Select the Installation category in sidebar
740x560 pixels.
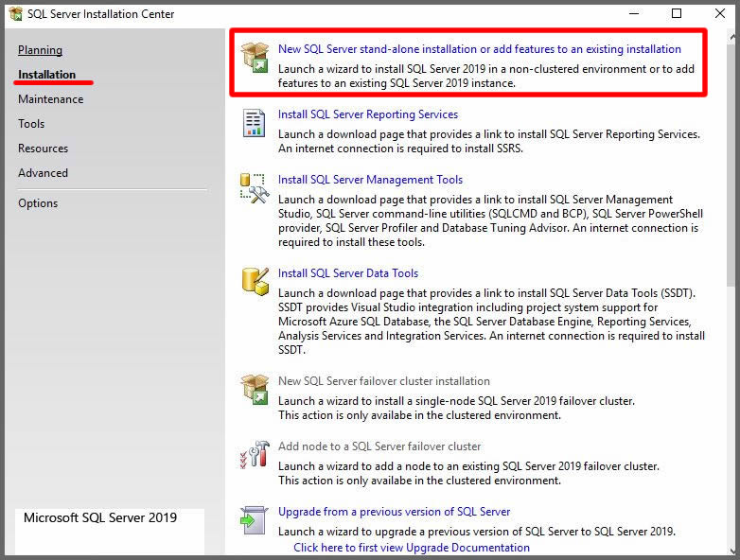coord(46,75)
